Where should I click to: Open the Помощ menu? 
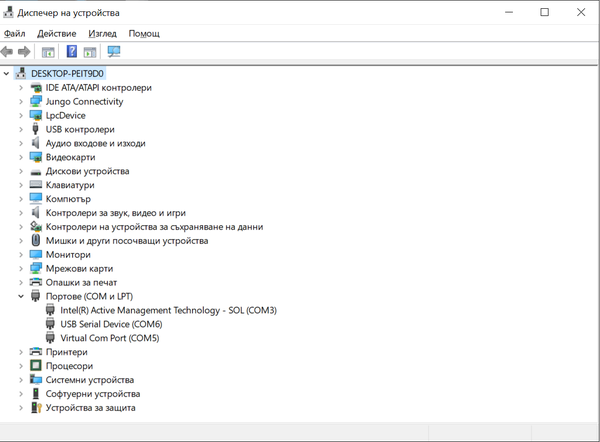pos(144,34)
